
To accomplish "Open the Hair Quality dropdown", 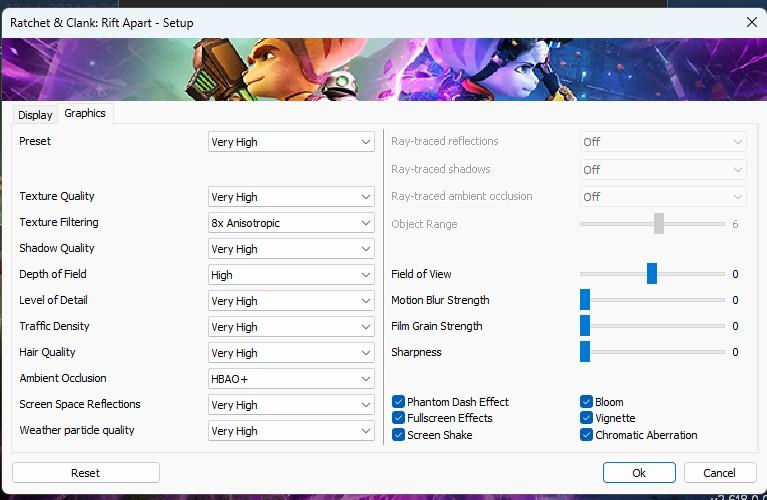I will 291,353.
